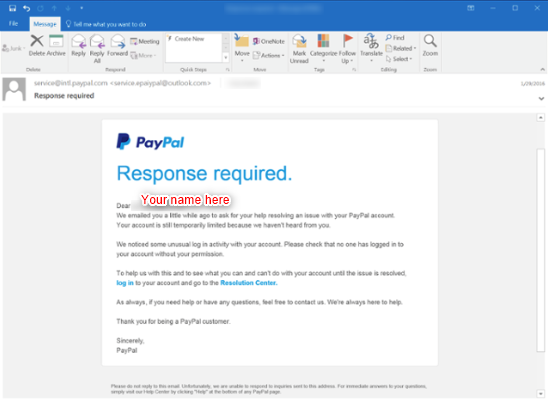548x402 pixels.
Task: Click the Ribbon Display Options icon
Action: click(x=471, y=8)
